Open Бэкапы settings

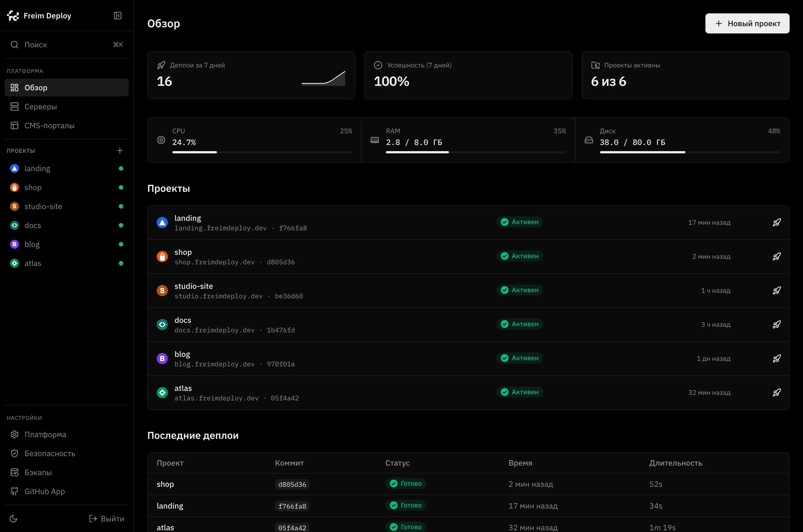point(66,472)
